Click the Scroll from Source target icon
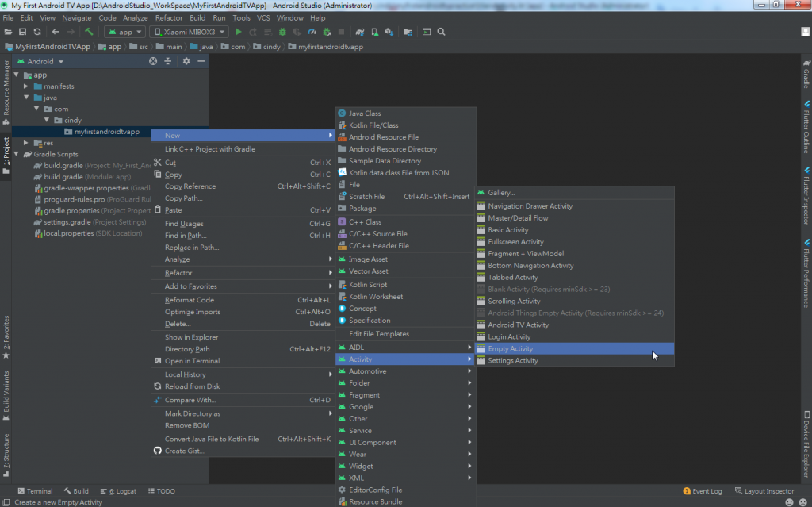 click(153, 61)
